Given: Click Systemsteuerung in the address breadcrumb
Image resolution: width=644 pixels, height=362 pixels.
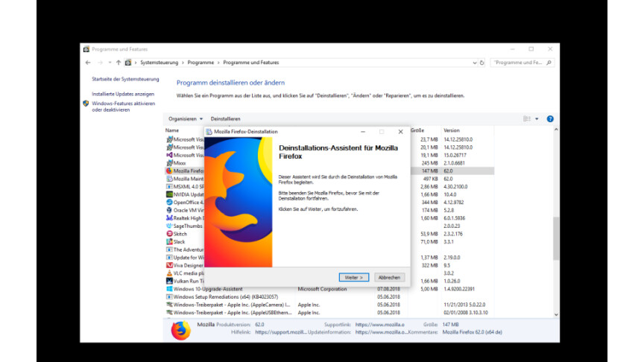Looking at the screenshot, I should point(160,63).
